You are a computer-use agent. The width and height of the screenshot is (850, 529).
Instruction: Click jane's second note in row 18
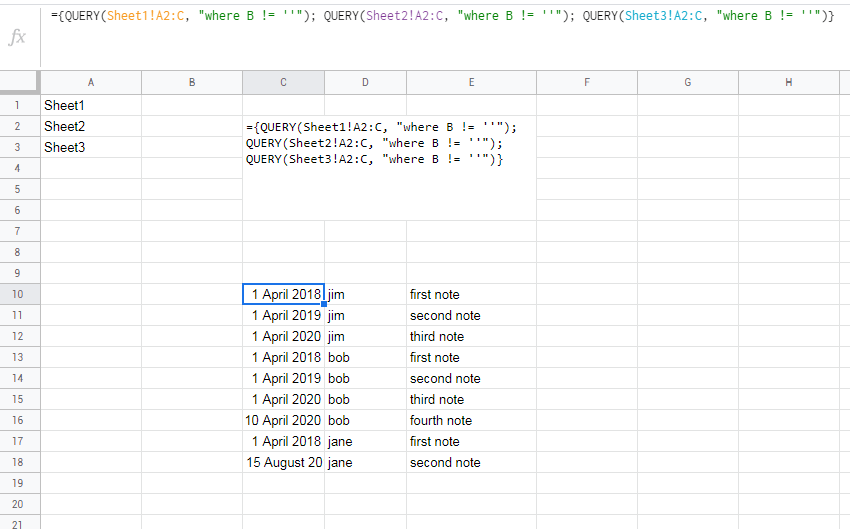[x=472, y=462]
